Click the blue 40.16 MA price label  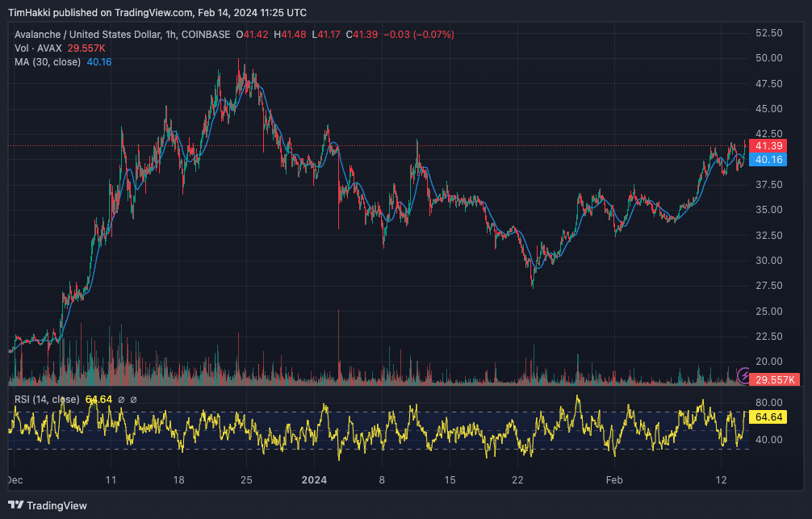click(768, 160)
